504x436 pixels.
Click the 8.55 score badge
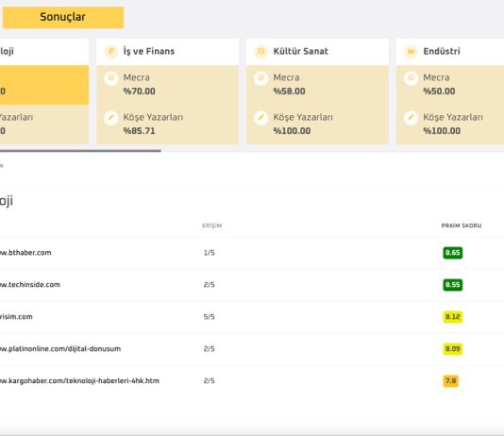click(x=453, y=285)
